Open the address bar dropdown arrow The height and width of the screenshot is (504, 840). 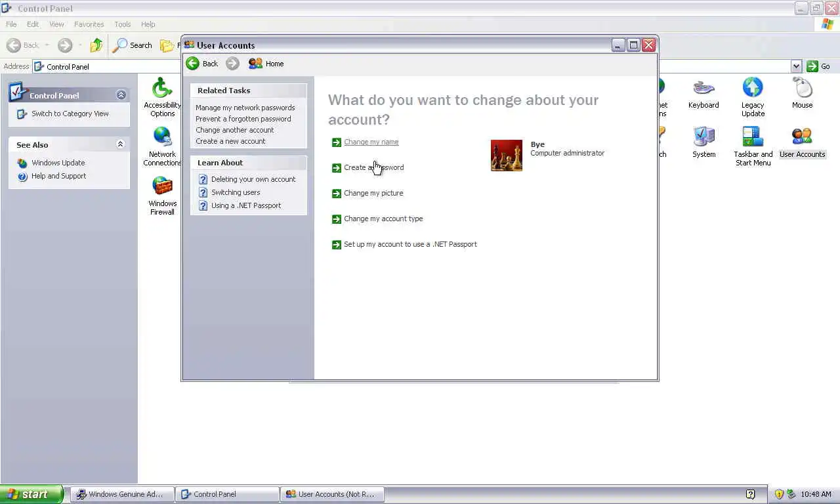[796, 66]
